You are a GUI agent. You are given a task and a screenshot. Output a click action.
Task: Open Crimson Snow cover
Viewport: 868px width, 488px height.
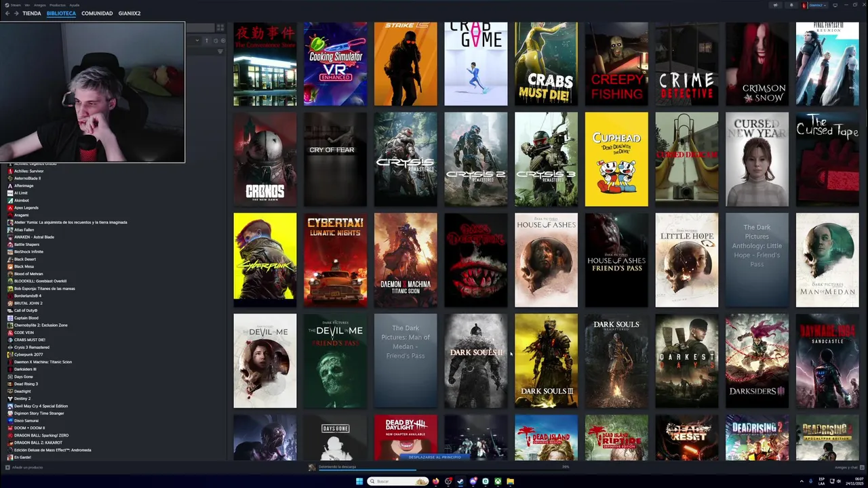757,64
